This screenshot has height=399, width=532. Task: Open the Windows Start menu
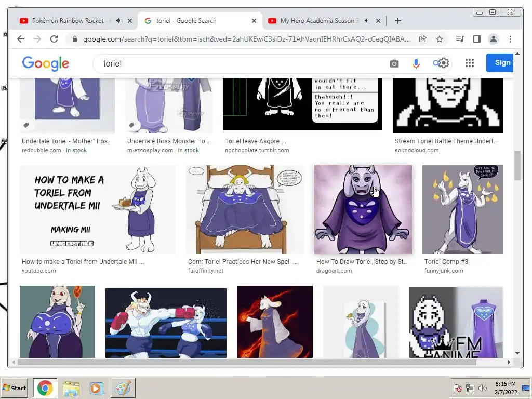point(15,388)
